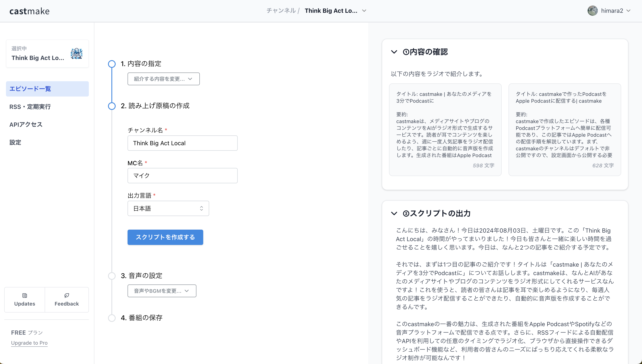The image size is (642, 364).
Task: Focus the チャンネル名 input field
Action: coord(182,143)
